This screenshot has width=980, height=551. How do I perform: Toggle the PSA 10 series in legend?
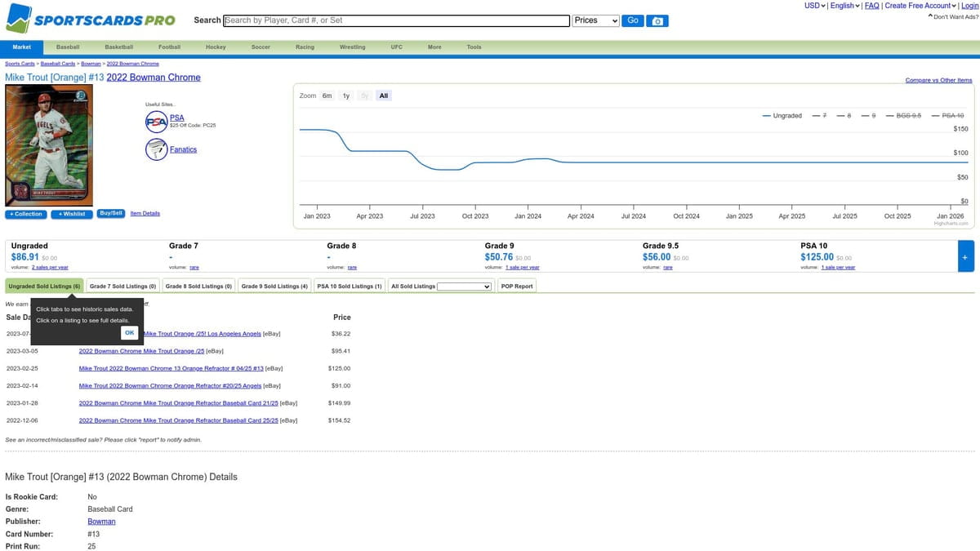(x=947, y=116)
